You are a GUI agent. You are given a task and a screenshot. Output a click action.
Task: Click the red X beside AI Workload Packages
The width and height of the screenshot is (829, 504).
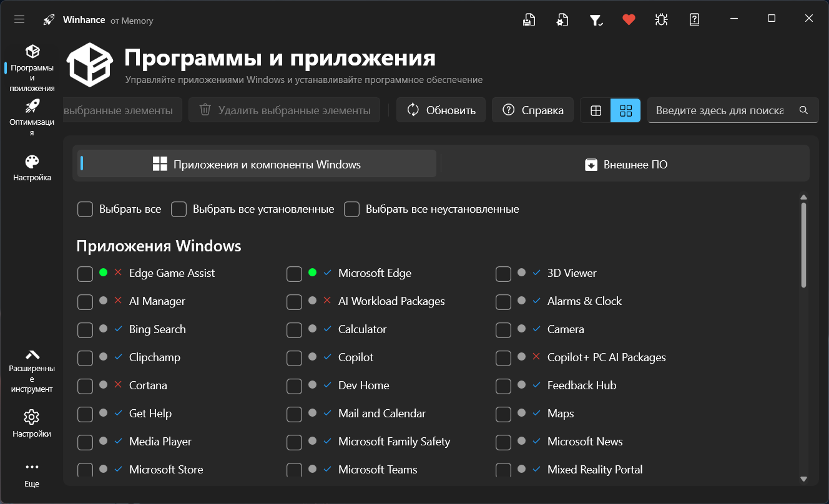[x=327, y=301]
